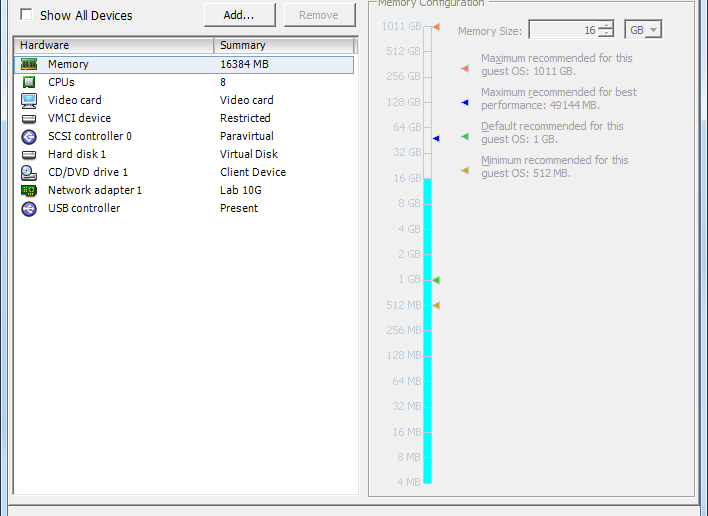This screenshot has height=516, width=708.
Task: Click the blue legend arrow for best performance
Action: (x=465, y=102)
